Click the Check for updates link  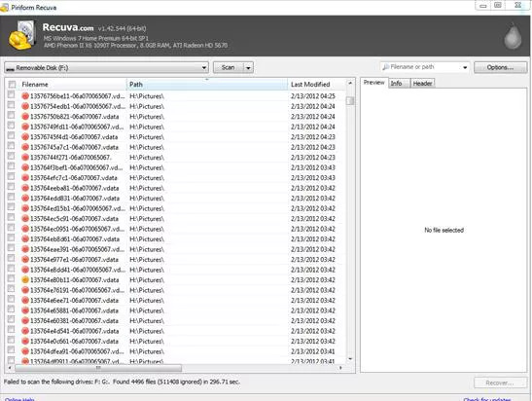pyautogui.click(x=487, y=399)
